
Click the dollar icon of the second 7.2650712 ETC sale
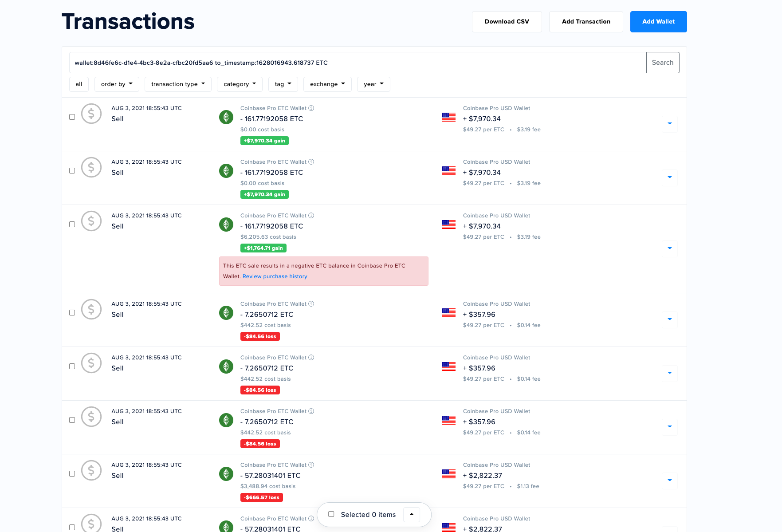(x=91, y=363)
